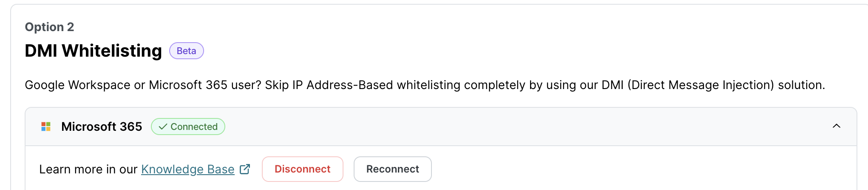
Task: Click the checkmark icon in the Connected badge
Action: click(162, 127)
